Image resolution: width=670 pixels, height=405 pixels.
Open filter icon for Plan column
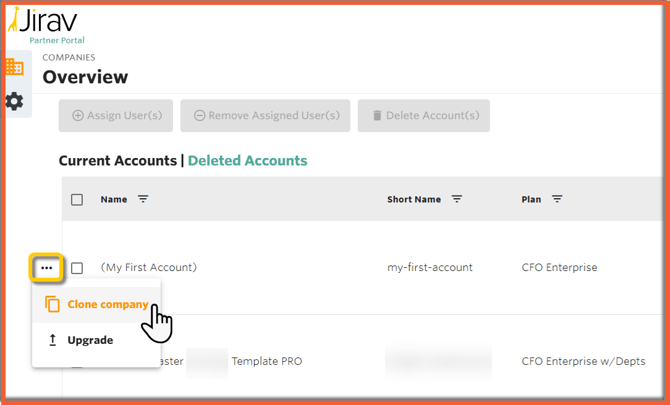[x=557, y=199]
